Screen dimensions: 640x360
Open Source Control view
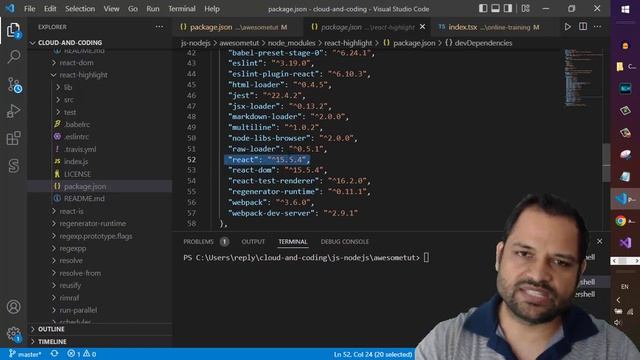tap(14, 85)
